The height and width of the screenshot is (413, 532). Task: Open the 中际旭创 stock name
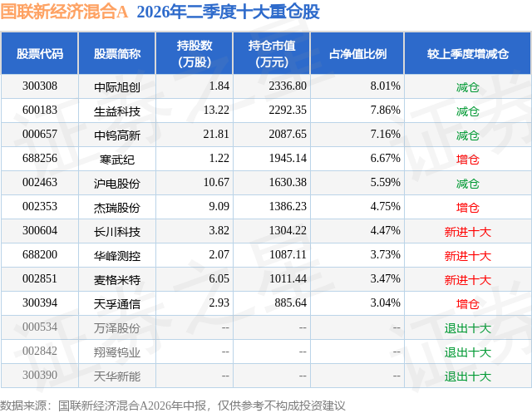tap(117, 87)
